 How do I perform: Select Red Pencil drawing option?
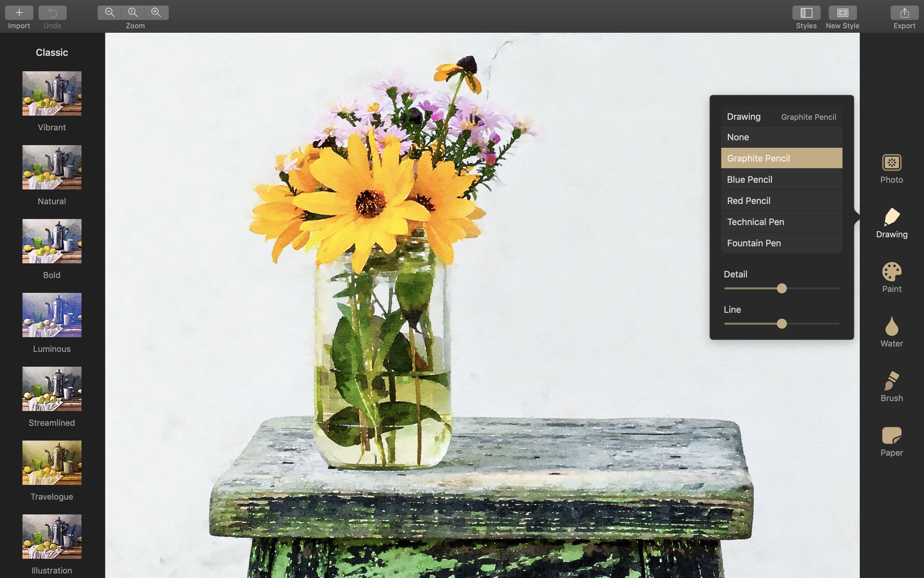[x=781, y=200]
